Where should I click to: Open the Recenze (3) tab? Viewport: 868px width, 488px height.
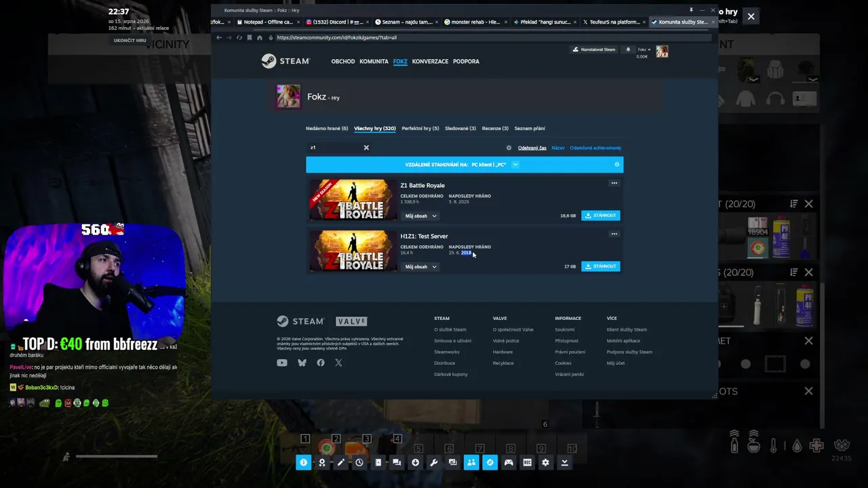495,128
